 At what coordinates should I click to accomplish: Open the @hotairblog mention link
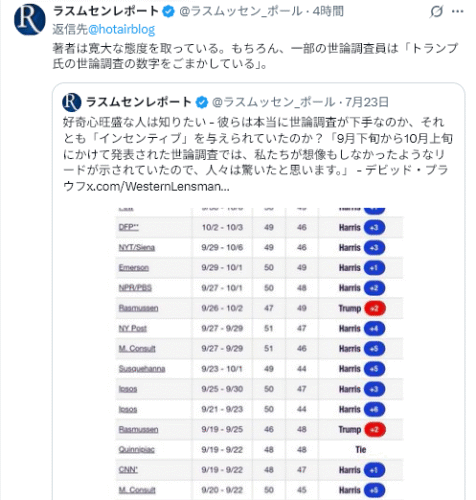click(122, 29)
